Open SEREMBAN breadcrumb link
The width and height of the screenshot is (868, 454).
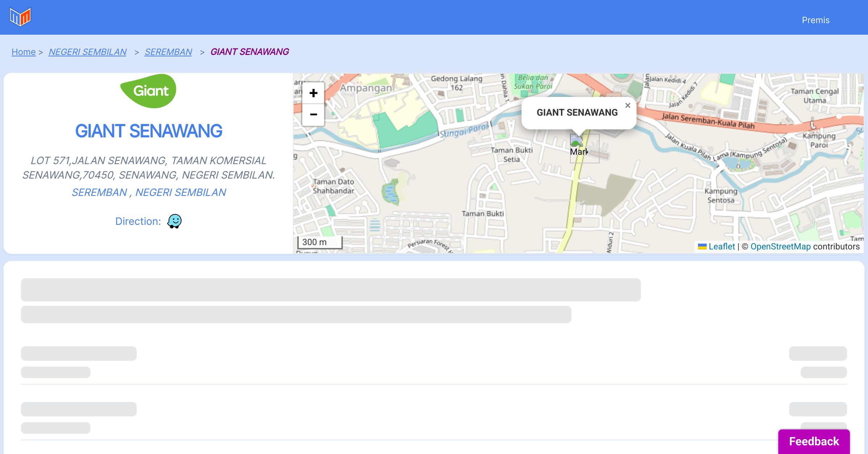[168, 52]
